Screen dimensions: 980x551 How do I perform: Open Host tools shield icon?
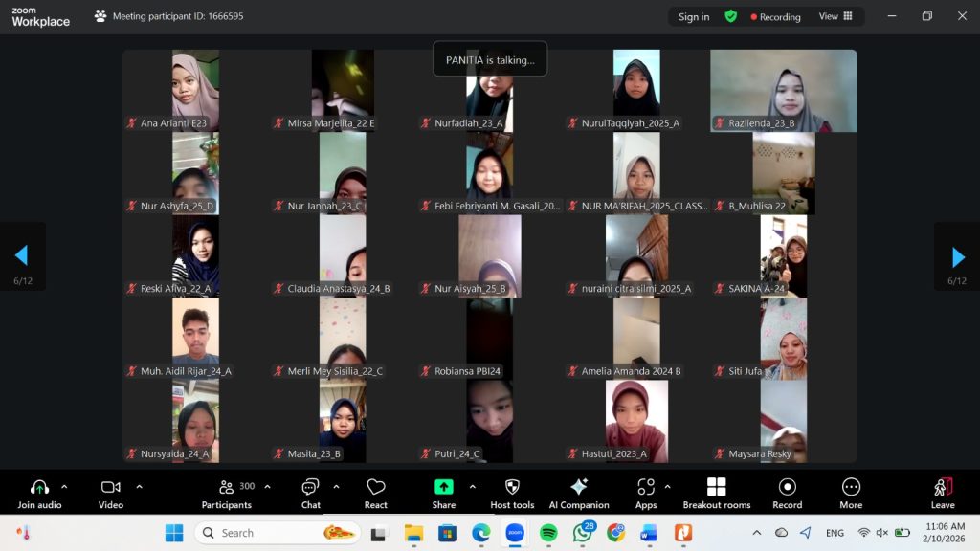(x=512, y=493)
